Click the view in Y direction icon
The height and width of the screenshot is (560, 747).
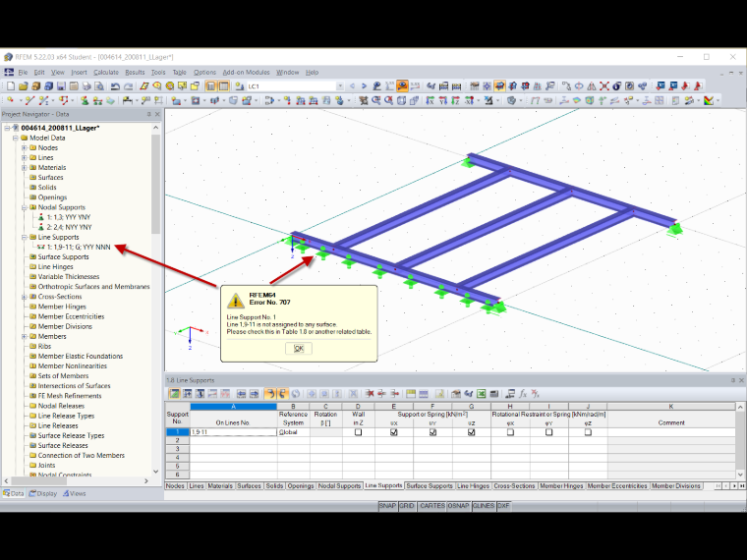(443, 100)
